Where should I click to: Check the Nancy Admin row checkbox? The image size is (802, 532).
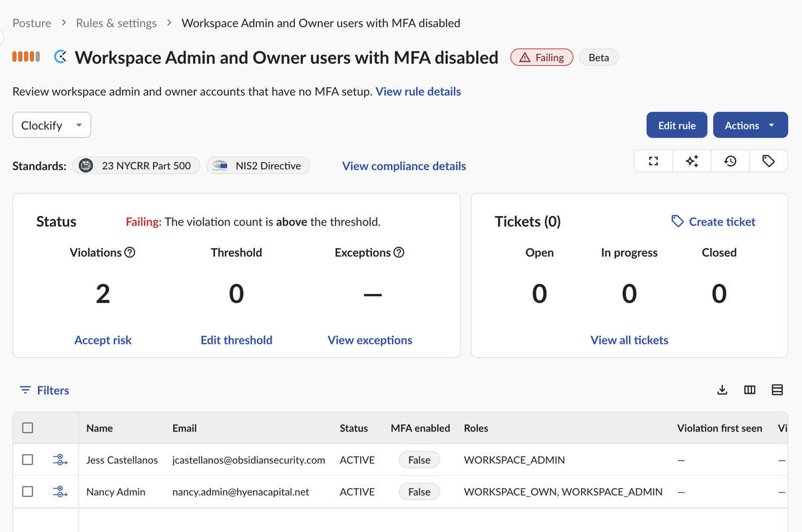(27, 491)
